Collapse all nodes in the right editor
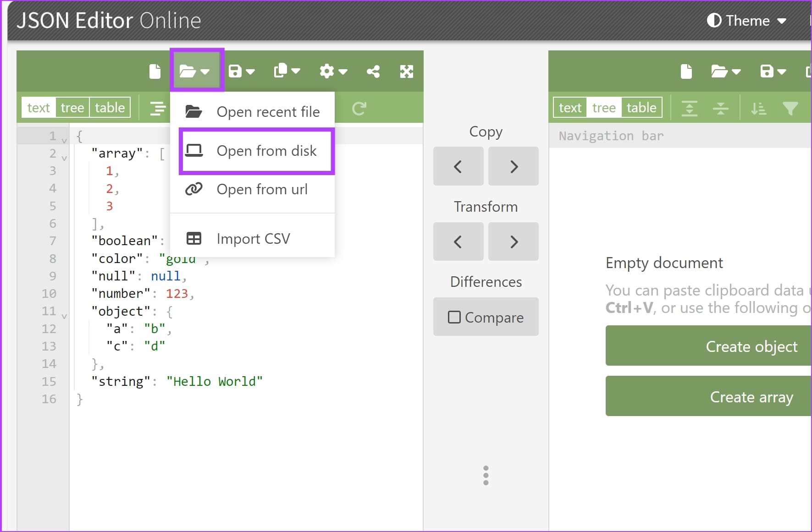Screen dimensions: 812x532 point(720,108)
